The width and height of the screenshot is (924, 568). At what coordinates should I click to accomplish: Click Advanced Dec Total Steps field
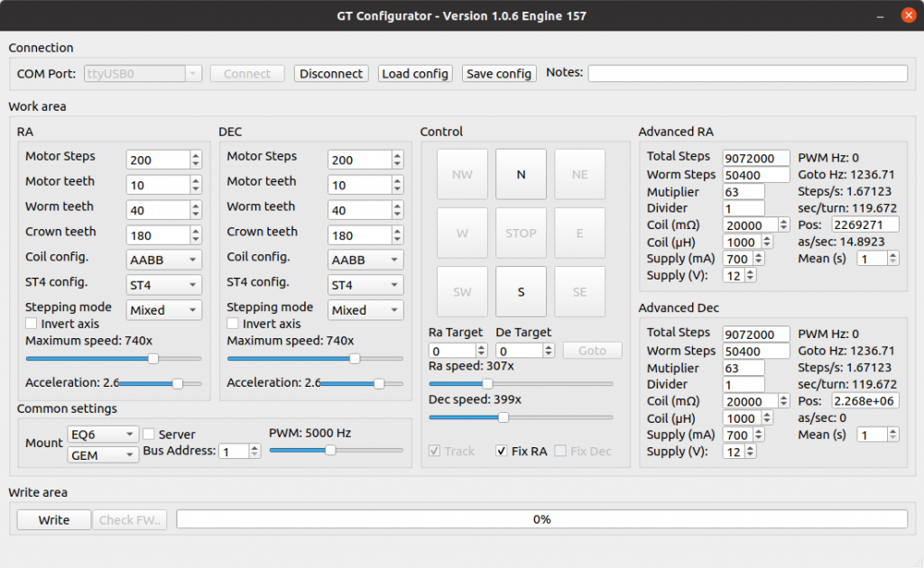click(756, 334)
